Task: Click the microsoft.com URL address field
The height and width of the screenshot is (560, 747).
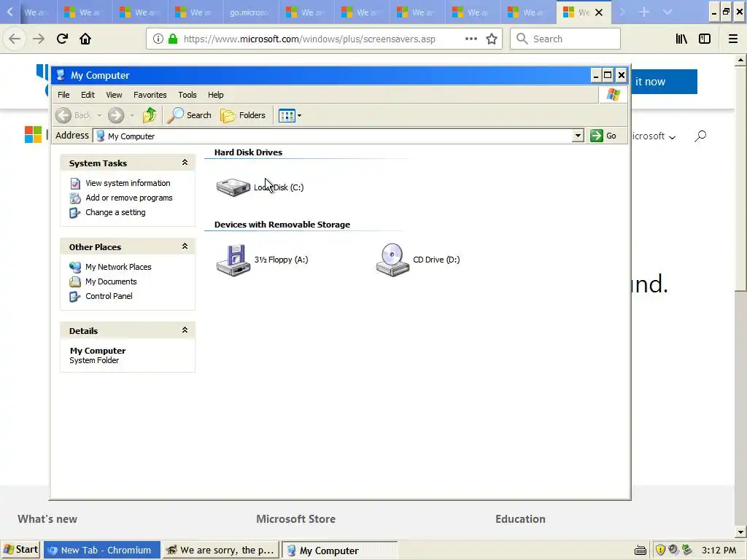Action: [309, 39]
